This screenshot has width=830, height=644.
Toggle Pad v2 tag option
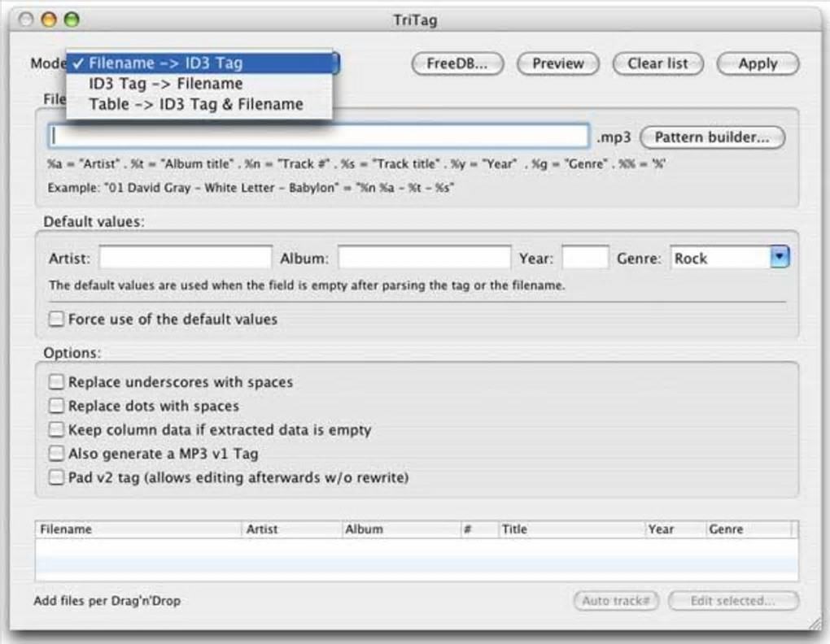click(56, 477)
